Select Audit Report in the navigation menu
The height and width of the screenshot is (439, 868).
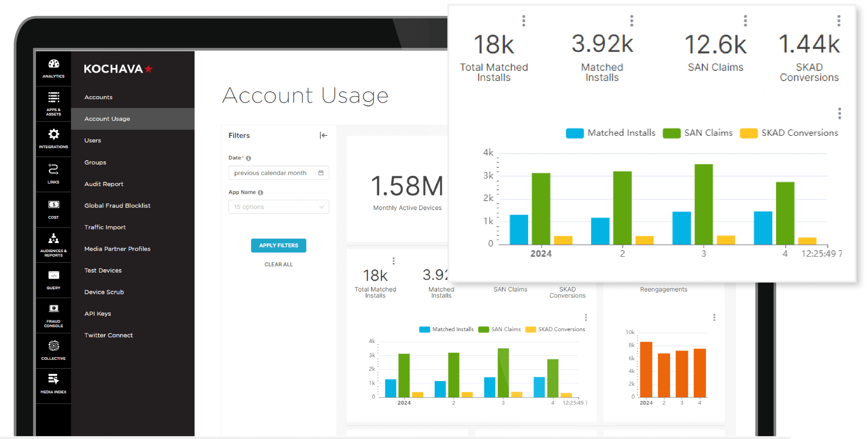pyautogui.click(x=132, y=184)
